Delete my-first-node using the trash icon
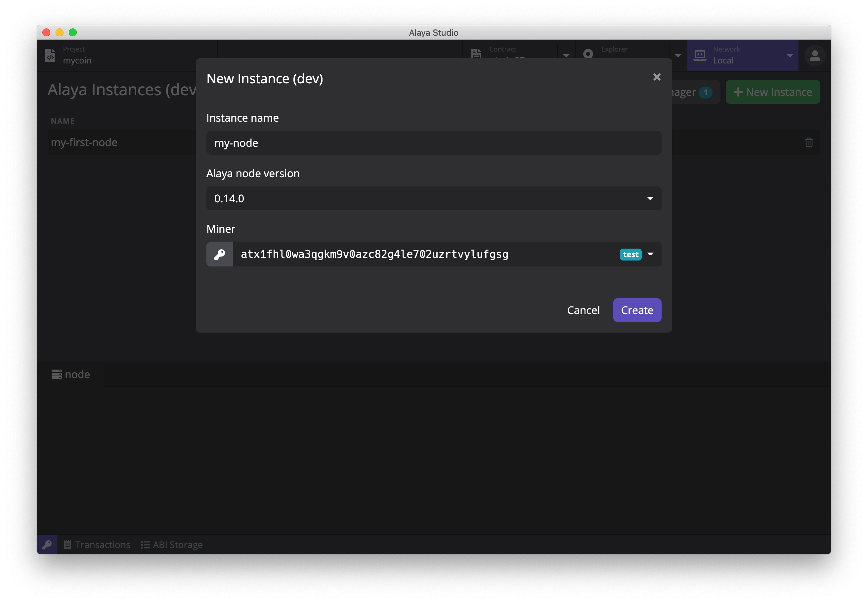The height and width of the screenshot is (603, 868). (x=809, y=142)
